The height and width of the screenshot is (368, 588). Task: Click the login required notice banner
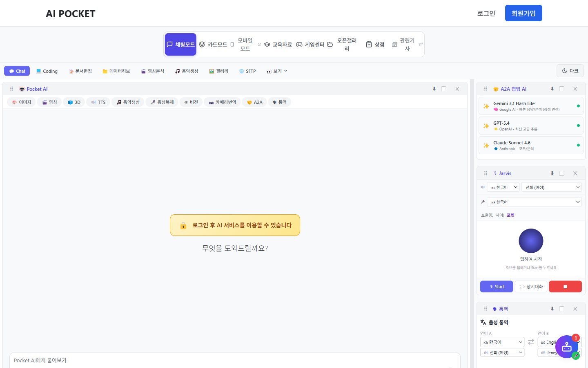pyautogui.click(x=235, y=225)
